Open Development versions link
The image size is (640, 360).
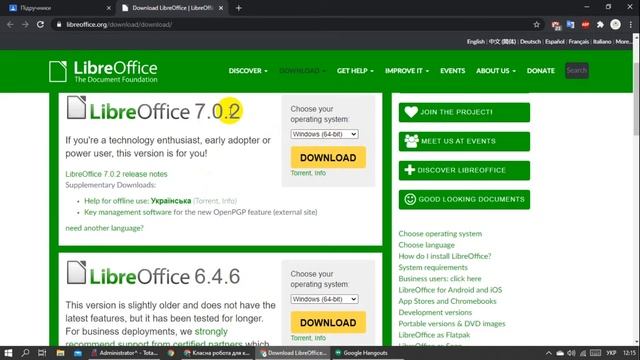[x=435, y=312]
